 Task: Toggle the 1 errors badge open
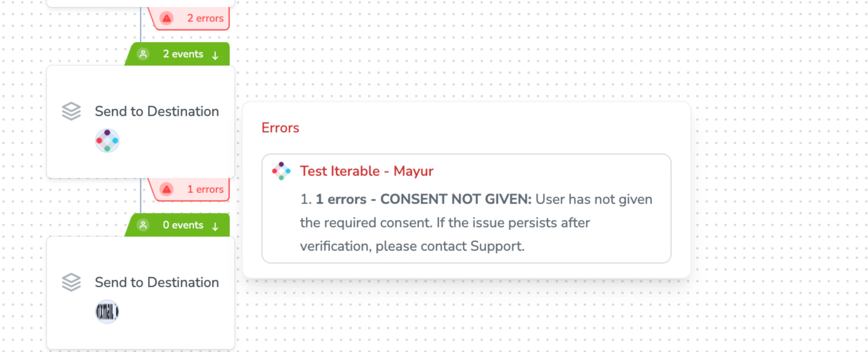tap(205, 189)
